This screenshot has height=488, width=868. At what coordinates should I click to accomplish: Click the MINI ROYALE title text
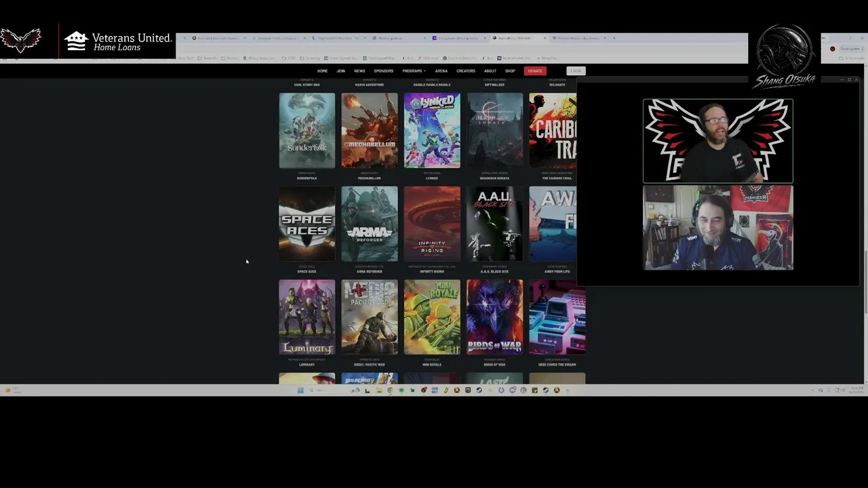click(432, 365)
